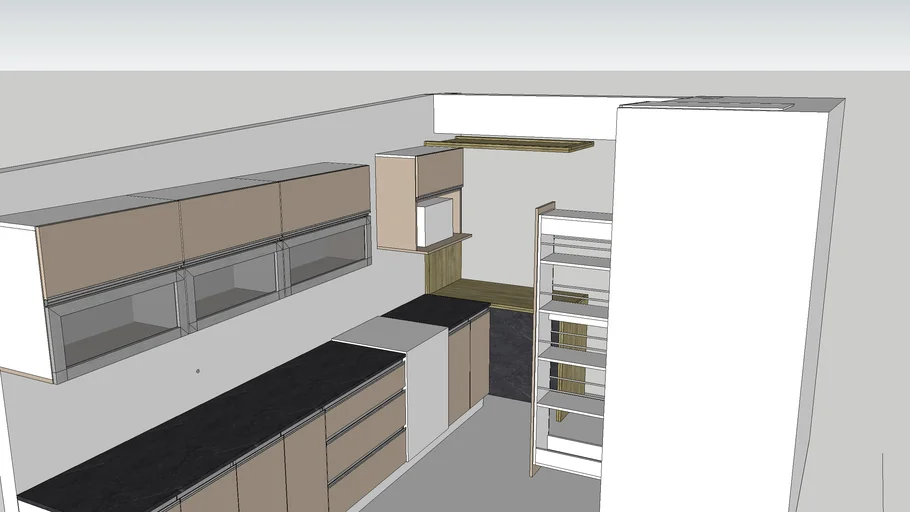Click the rightmost beige upper cabinet door
The width and height of the screenshot is (910, 512).
coord(325,198)
